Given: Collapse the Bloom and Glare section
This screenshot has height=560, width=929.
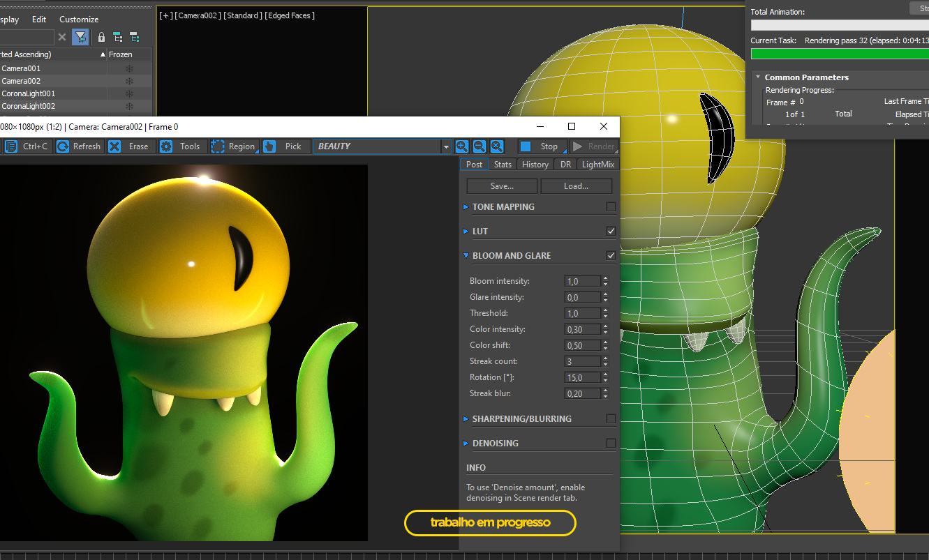Looking at the screenshot, I should (x=466, y=256).
